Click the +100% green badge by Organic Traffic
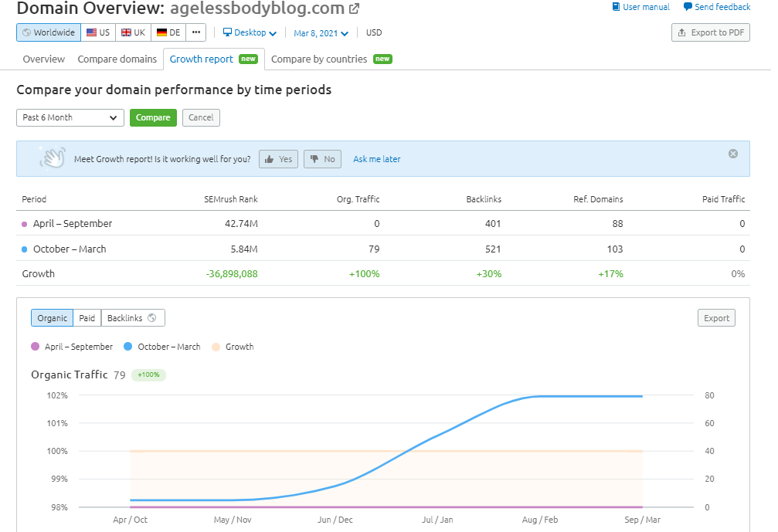 click(148, 374)
